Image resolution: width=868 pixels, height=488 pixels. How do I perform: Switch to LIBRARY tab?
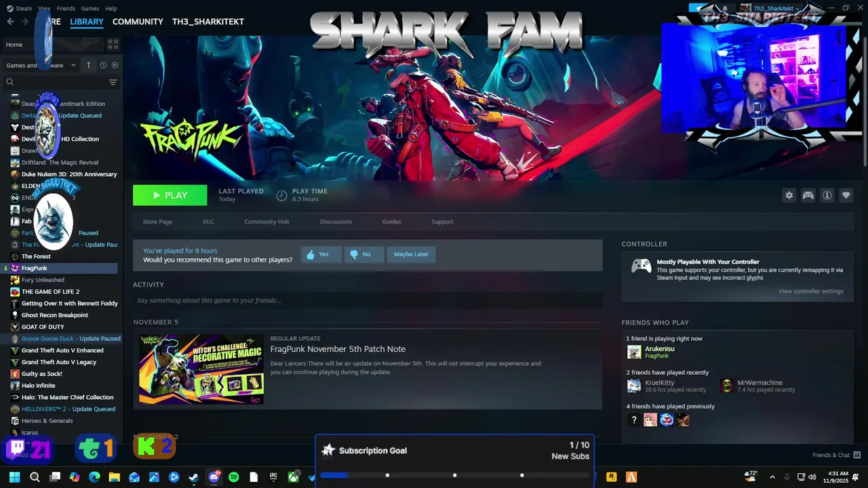pyautogui.click(x=86, y=22)
